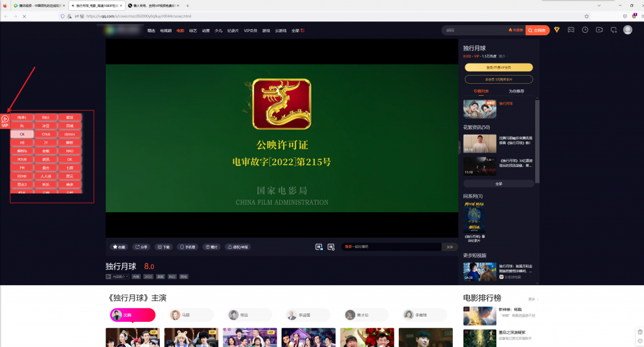
Task: Open the game controller icon in header
Action: click(x=571, y=30)
